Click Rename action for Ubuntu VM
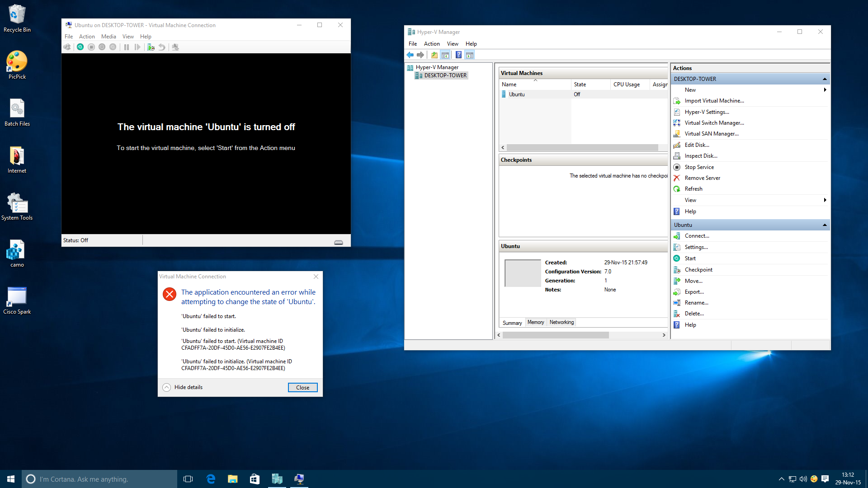Screen dimensions: 868x488 pos(696,303)
